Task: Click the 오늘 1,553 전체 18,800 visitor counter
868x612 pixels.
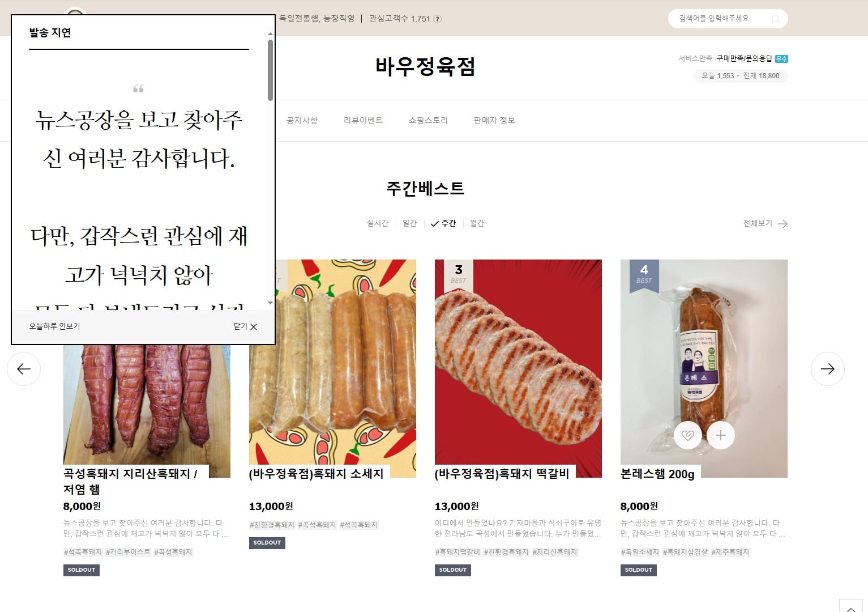Action: 740,76
